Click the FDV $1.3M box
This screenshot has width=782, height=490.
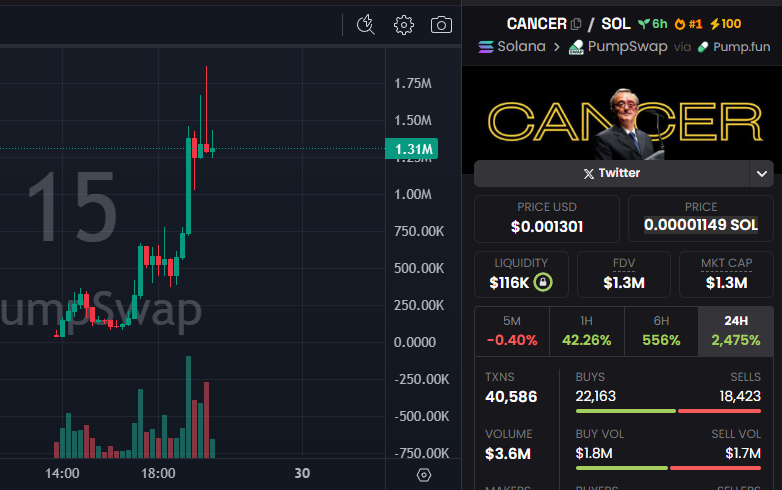coord(624,274)
